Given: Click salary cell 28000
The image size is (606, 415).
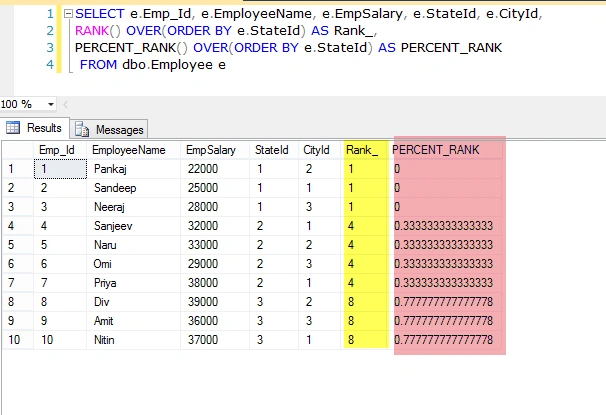Looking at the screenshot, I should point(215,207).
